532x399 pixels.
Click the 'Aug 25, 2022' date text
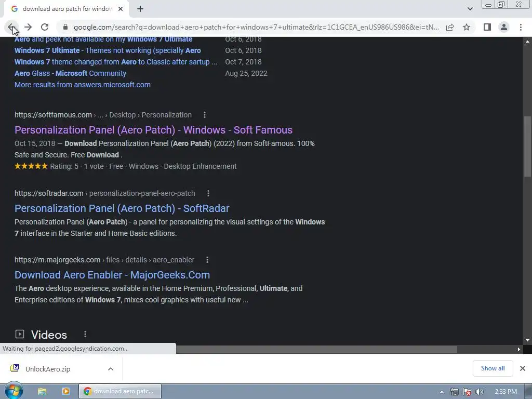coord(246,73)
